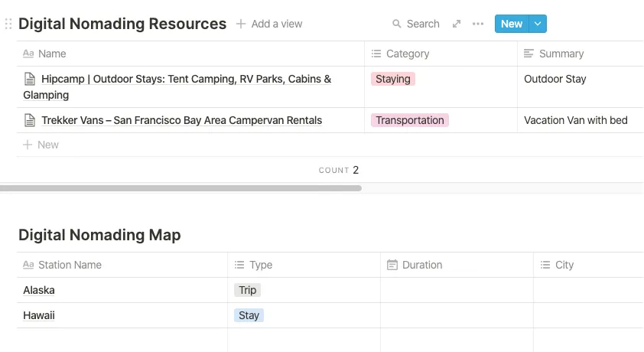Click the horizontal scrollbar under the Resources table
Image resolution: width=644 pixels, height=352 pixels.
click(x=181, y=187)
